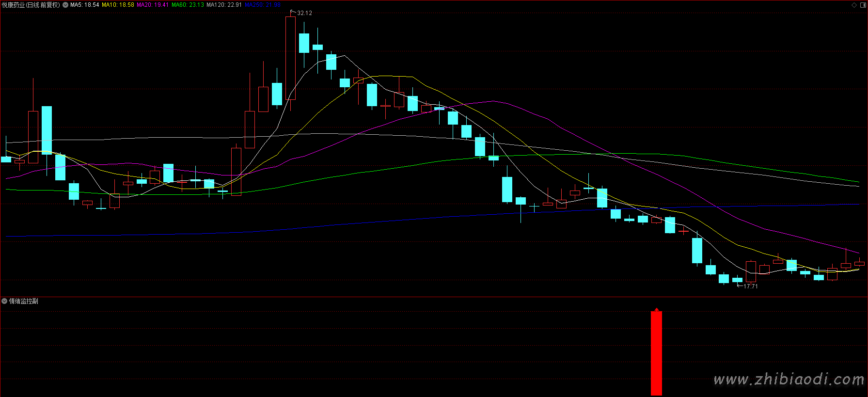Click the diamond icon in top-right corner
868x397 pixels.
(x=854, y=5)
